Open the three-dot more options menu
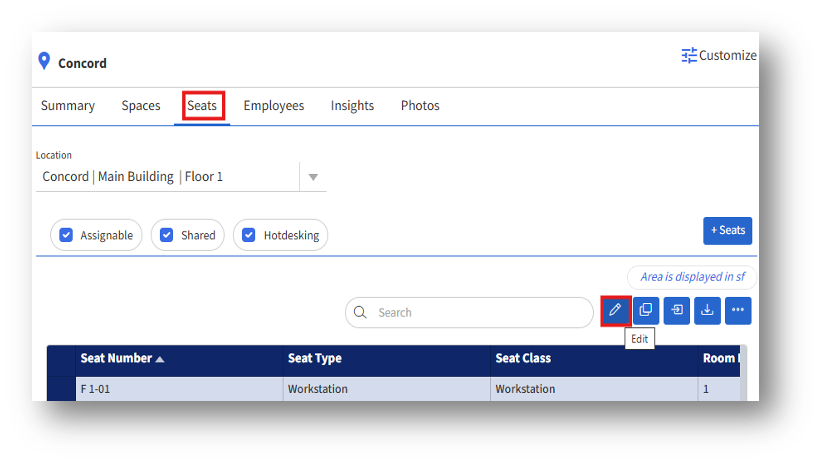The image size is (822, 464). [738, 311]
